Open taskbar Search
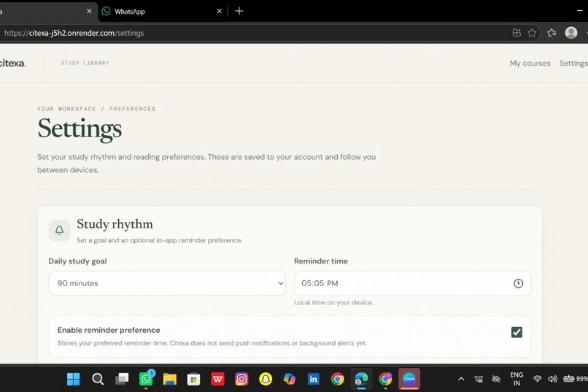This screenshot has height=392, width=588. [98, 379]
